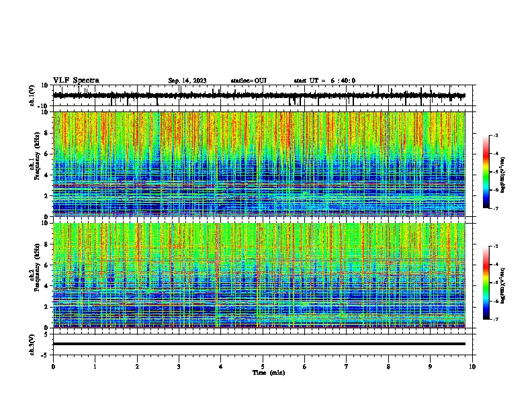Click the ch.1 voltage waveform trace
The width and height of the screenshot is (532, 411).
click(259, 95)
